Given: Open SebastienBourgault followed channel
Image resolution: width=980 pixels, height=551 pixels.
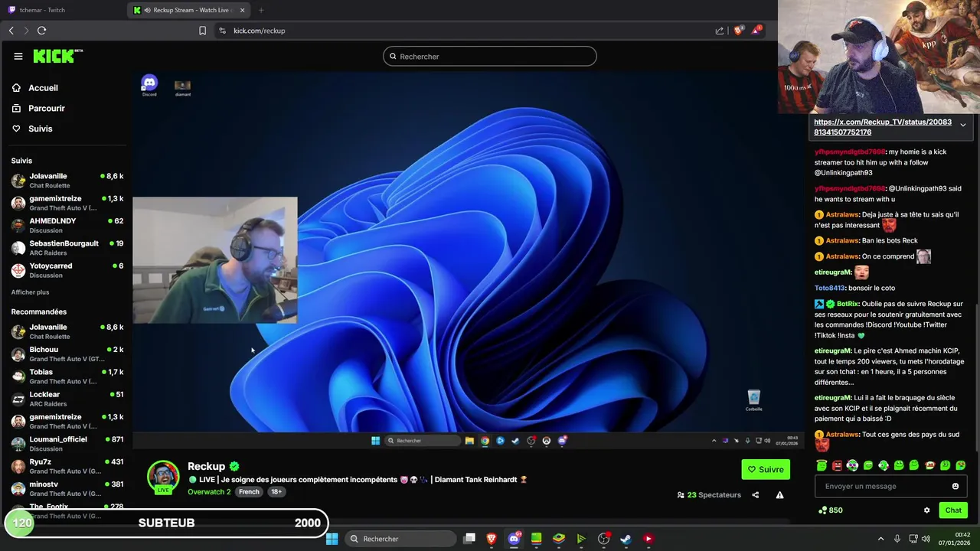Looking at the screenshot, I should (x=67, y=248).
